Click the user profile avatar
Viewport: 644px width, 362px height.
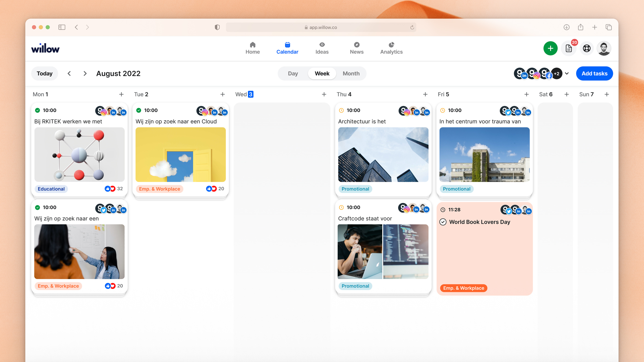click(x=604, y=48)
